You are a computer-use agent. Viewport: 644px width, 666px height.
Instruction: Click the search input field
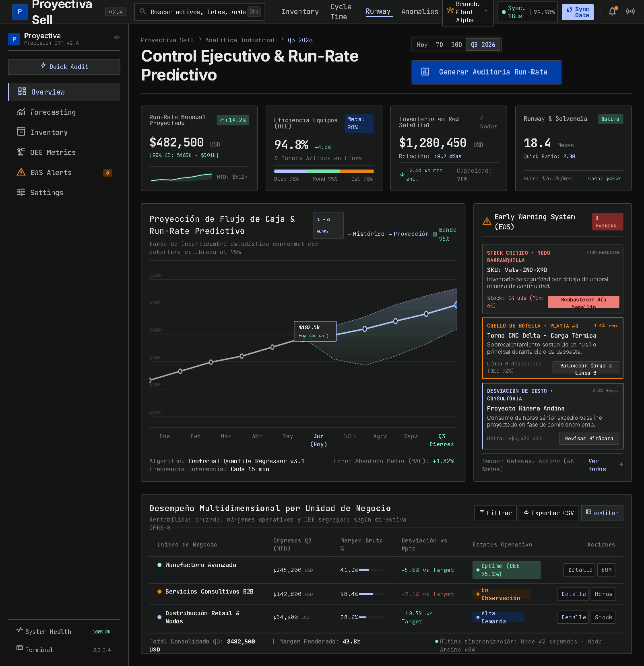(x=200, y=12)
